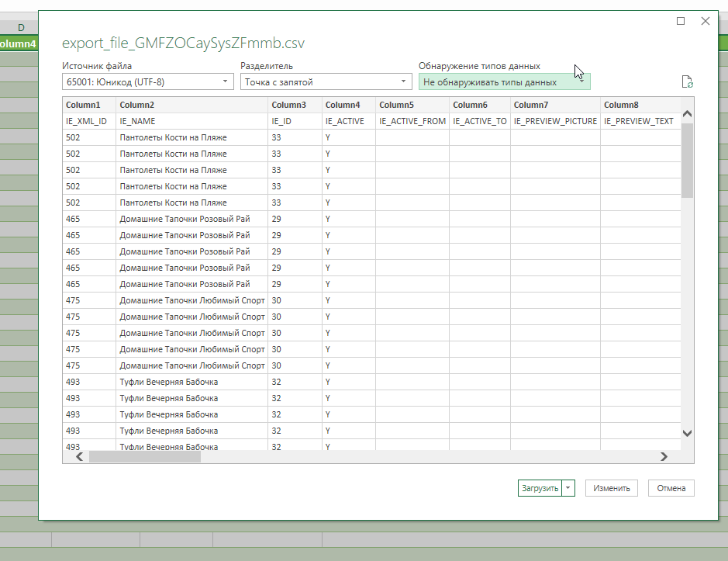Click the IE_ID cell

(x=295, y=121)
